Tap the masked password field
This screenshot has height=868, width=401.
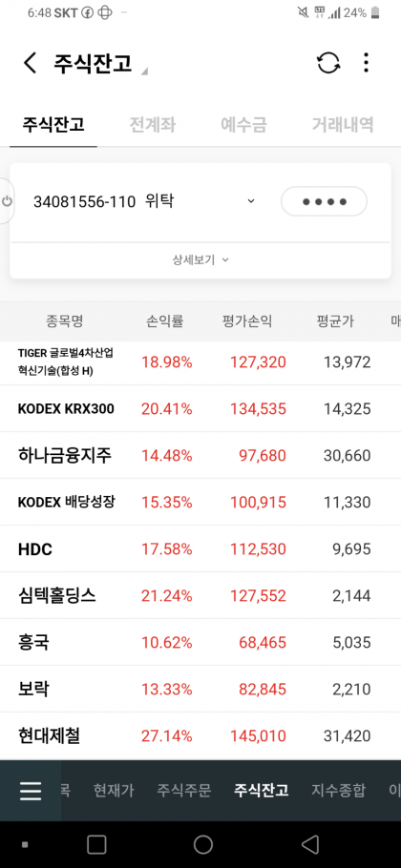pos(324,201)
